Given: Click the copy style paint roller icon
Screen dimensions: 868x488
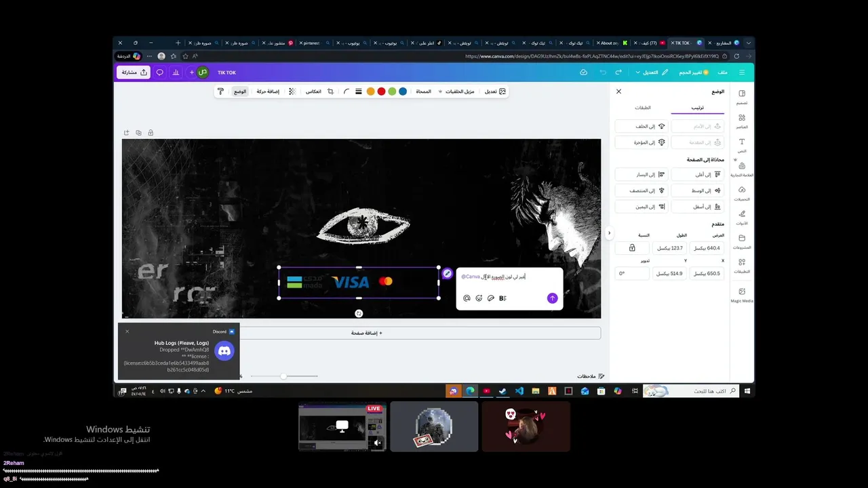Looking at the screenshot, I should 220,91.
